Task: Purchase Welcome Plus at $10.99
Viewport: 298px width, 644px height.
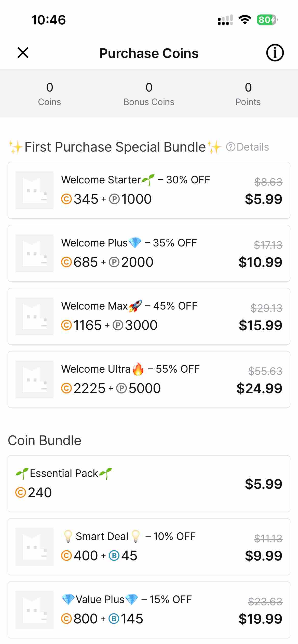Action: pyautogui.click(x=260, y=262)
